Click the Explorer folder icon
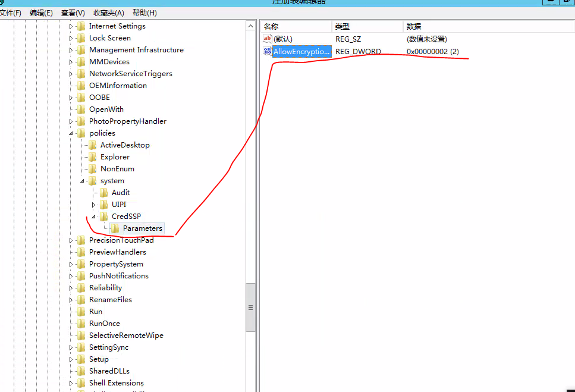The width and height of the screenshot is (575, 392). pyautogui.click(x=92, y=157)
